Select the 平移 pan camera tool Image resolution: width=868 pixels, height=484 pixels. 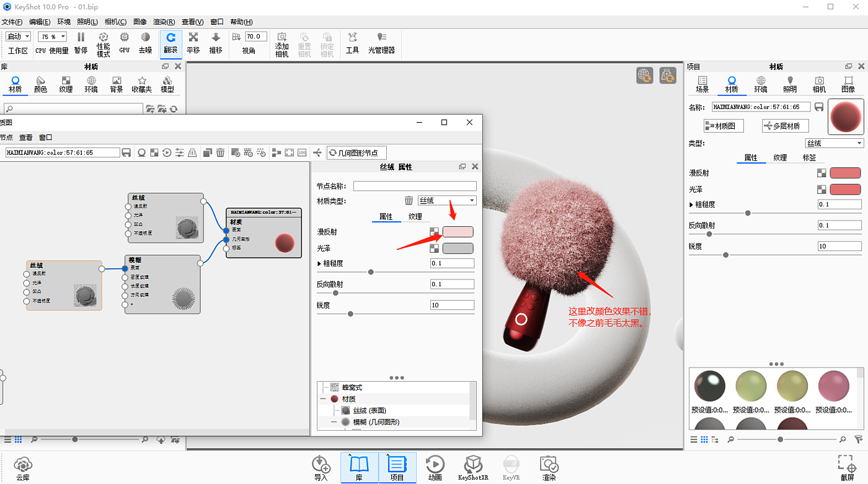193,43
